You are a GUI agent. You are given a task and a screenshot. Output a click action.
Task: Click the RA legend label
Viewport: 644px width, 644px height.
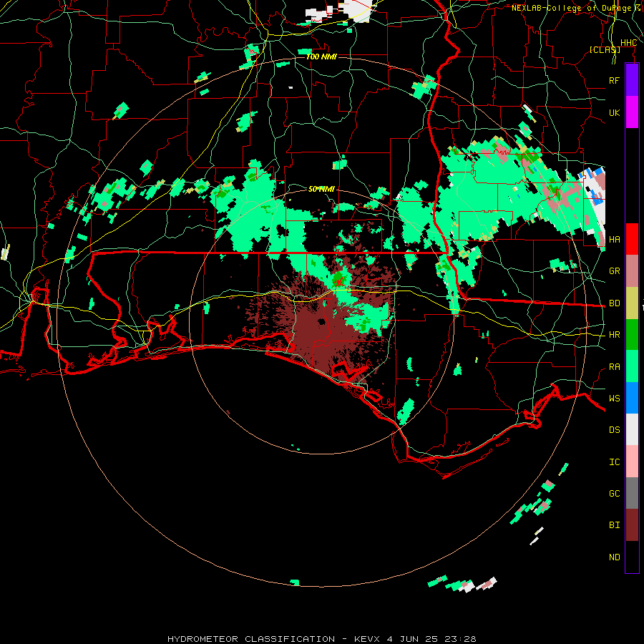pyautogui.click(x=615, y=367)
